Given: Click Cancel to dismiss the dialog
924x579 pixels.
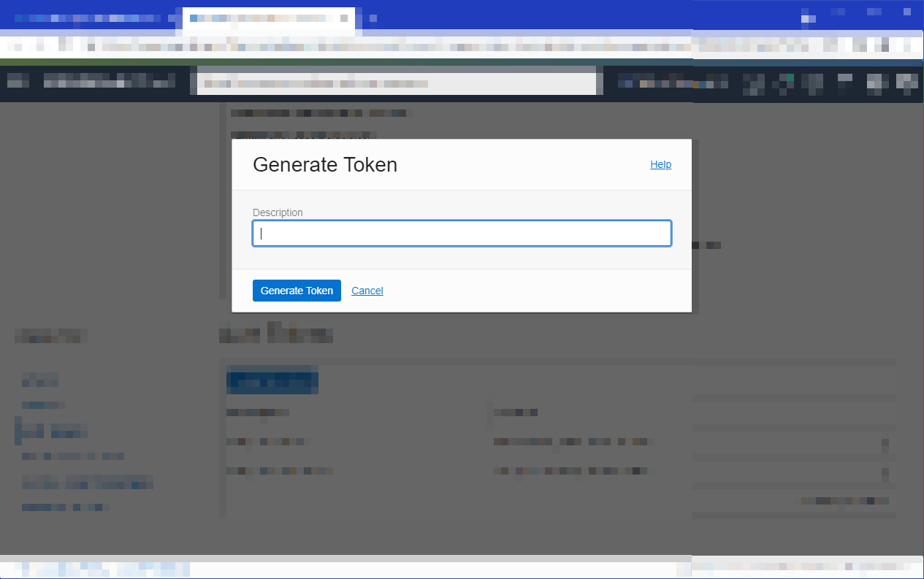Looking at the screenshot, I should tap(367, 291).
